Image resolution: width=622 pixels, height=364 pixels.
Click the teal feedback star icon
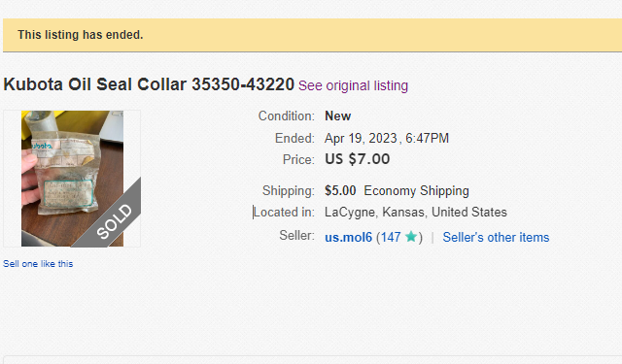click(x=411, y=237)
